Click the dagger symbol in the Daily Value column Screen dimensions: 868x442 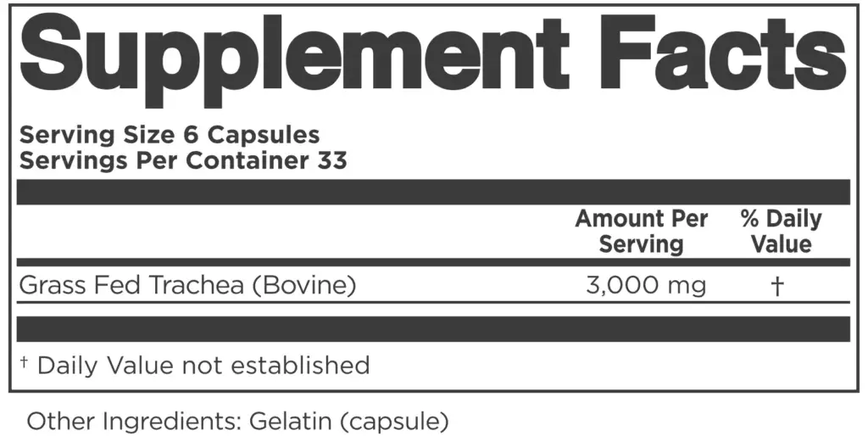tap(776, 287)
